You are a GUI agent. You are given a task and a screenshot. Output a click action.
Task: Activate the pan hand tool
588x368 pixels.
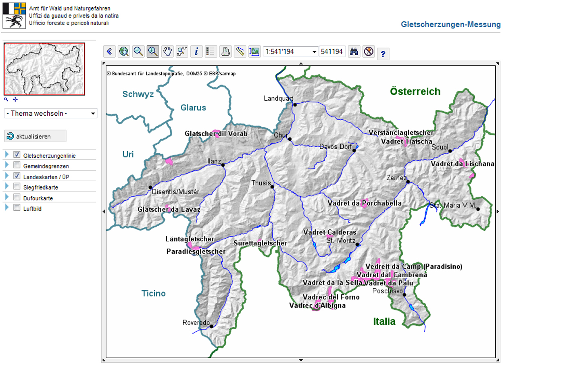(167, 52)
